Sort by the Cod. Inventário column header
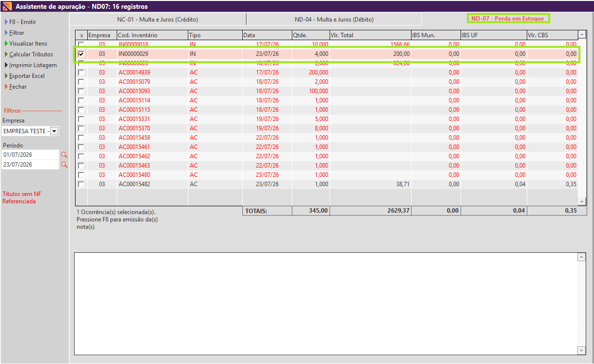 153,35
